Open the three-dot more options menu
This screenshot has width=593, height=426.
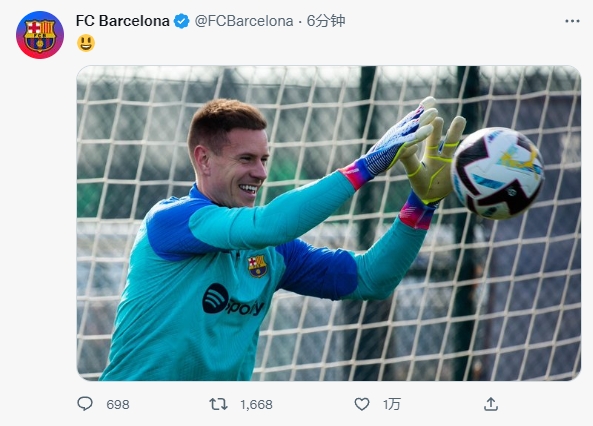572,21
